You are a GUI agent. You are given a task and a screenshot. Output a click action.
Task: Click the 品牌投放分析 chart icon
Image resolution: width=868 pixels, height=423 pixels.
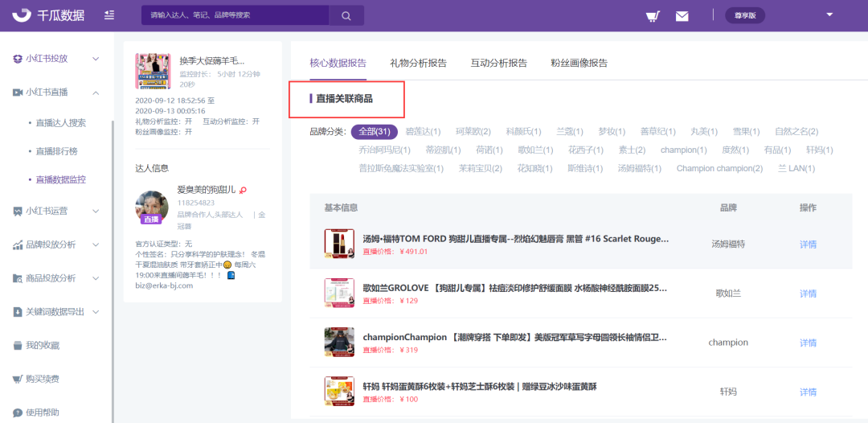17,244
